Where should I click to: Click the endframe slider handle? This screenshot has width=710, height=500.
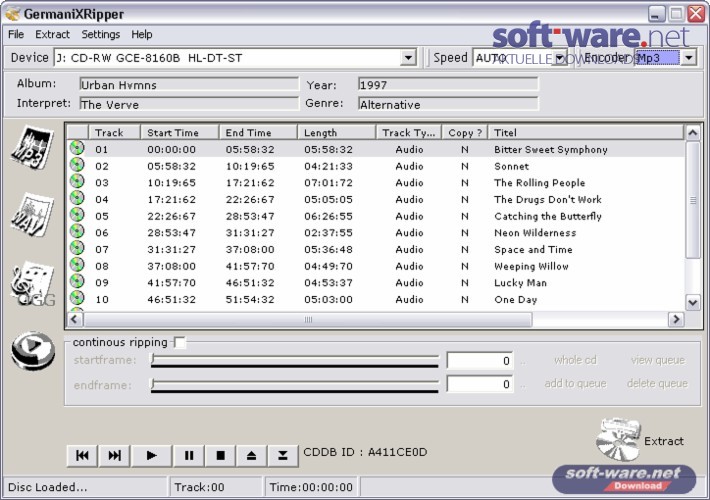point(153,384)
